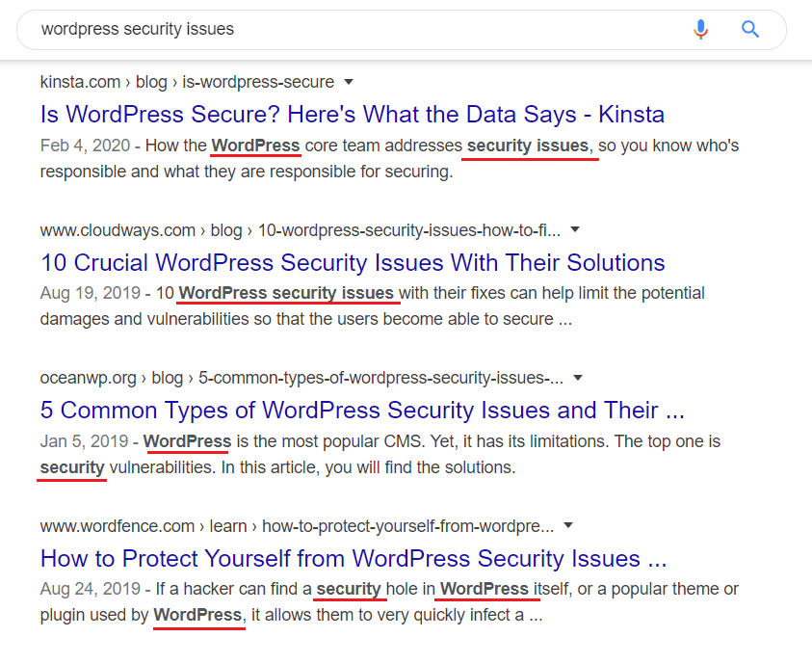Click underlined 'WordPress security issues' in the Cloudways snippet
Viewport: 812px width, 664px height.
point(286,293)
